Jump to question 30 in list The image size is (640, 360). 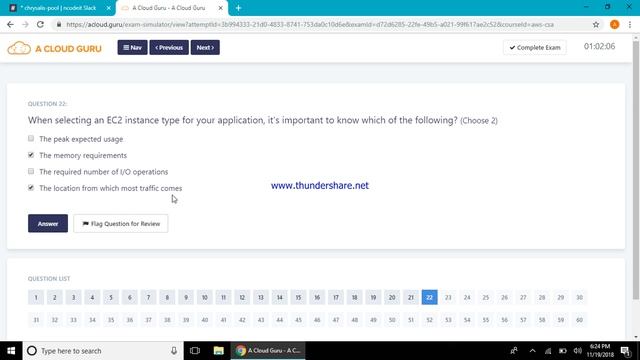[579, 297]
